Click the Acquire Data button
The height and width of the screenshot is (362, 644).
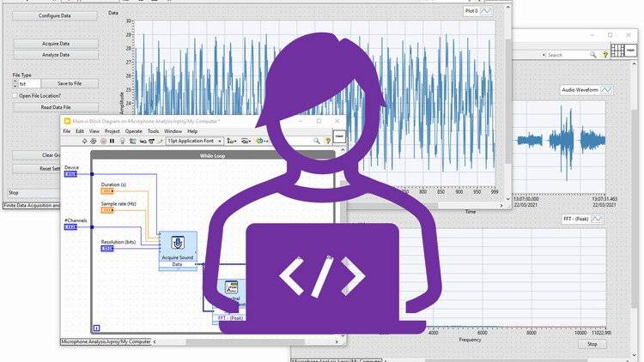pyautogui.click(x=56, y=44)
